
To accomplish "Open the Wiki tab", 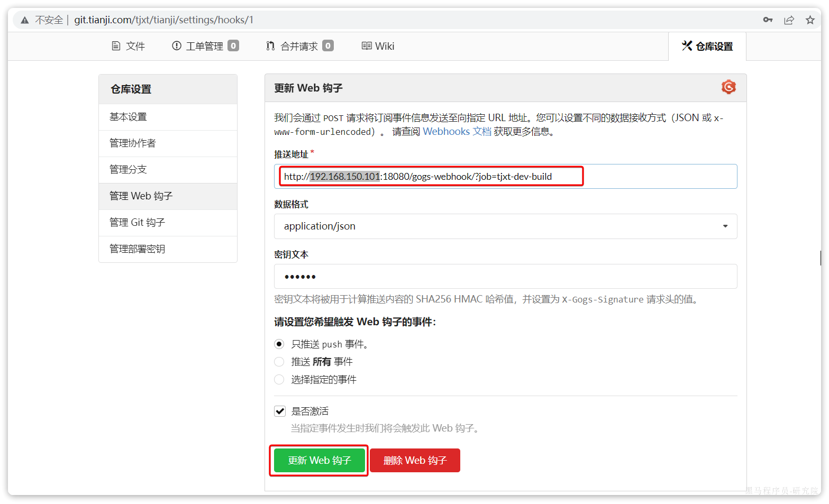I will tap(378, 46).
